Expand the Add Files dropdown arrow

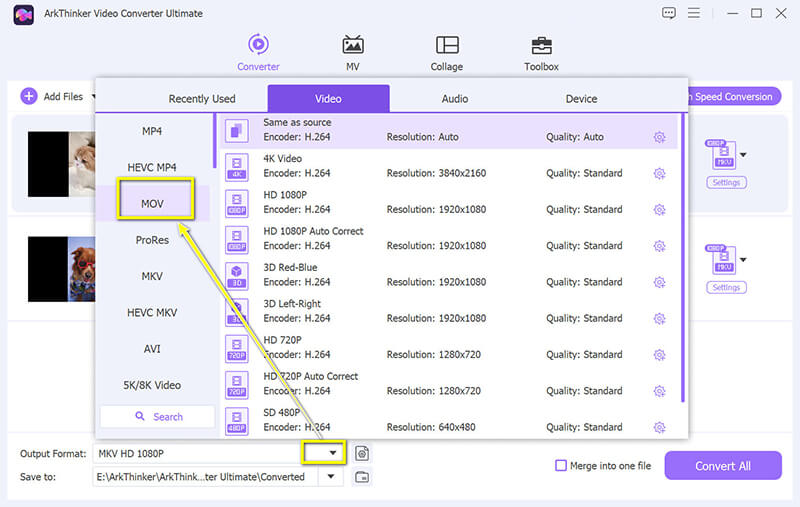[x=93, y=96]
